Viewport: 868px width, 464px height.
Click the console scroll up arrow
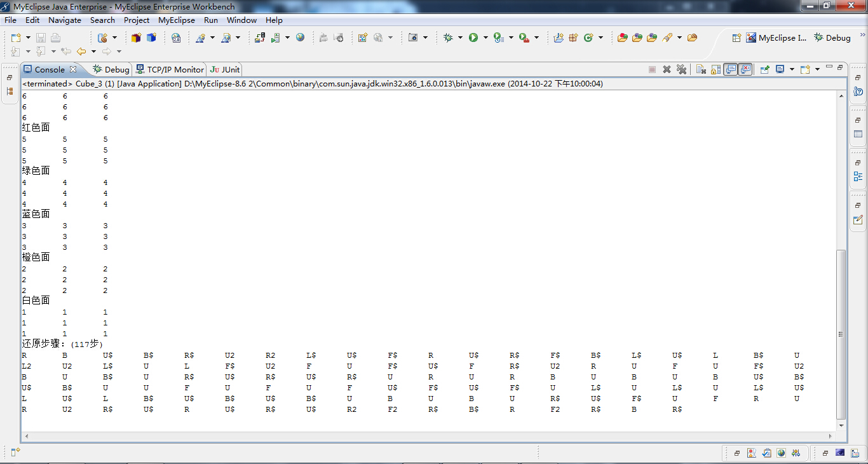point(841,96)
